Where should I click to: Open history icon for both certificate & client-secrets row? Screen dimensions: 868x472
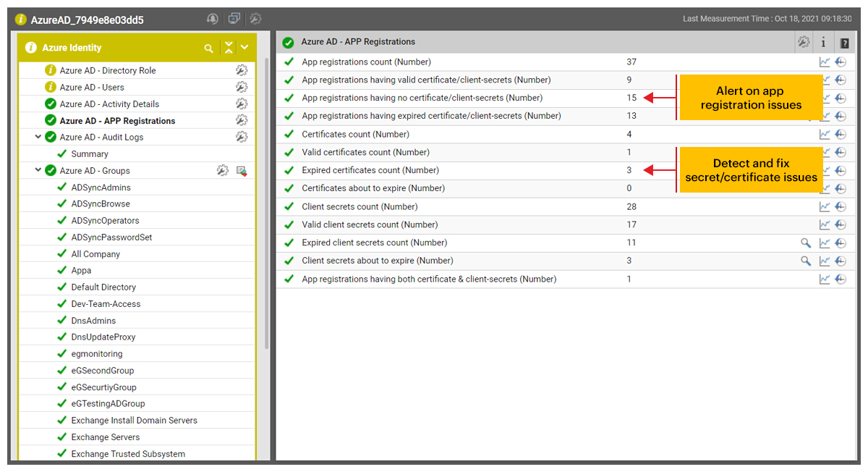click(841, 279)
